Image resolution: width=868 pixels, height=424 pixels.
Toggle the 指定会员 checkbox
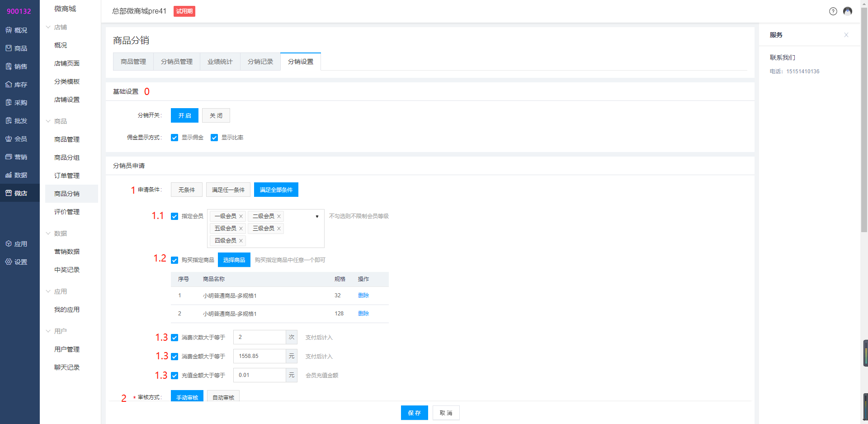pyautogui.click(x=175, y=216)
